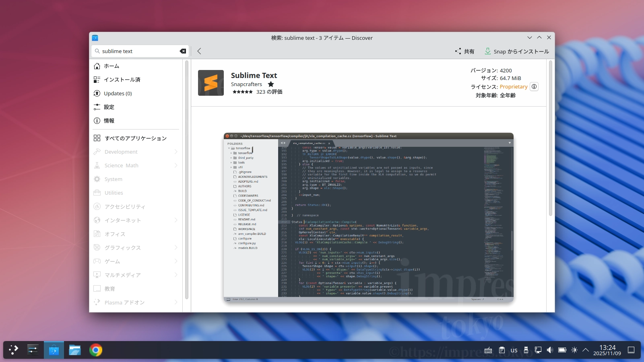Click the 共有 share button

coord(464,51)
